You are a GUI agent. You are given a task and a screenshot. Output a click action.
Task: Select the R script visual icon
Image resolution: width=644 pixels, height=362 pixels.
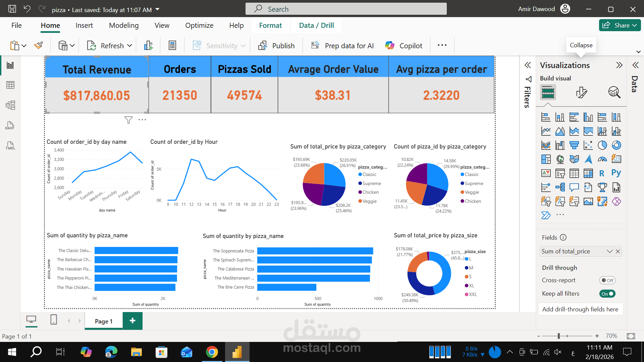point(602,173)
